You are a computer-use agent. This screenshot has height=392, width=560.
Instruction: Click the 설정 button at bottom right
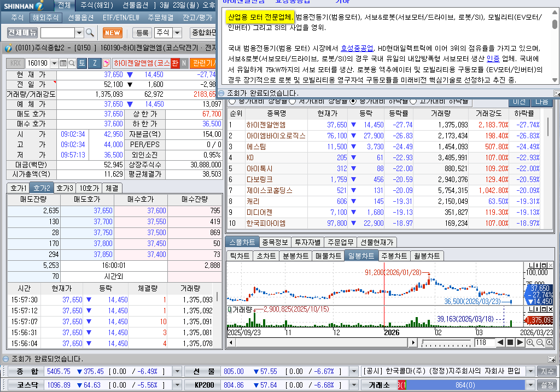[x=547, y=385]
